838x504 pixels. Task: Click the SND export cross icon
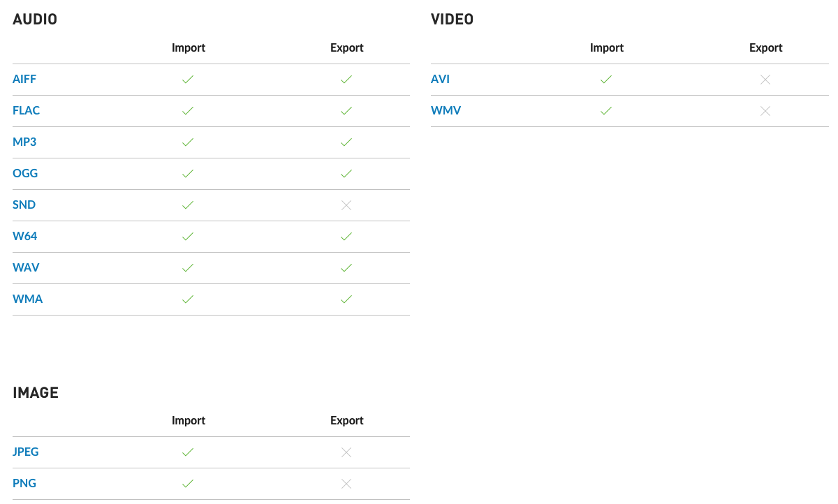pyautogui.click(x=346, y=205)
